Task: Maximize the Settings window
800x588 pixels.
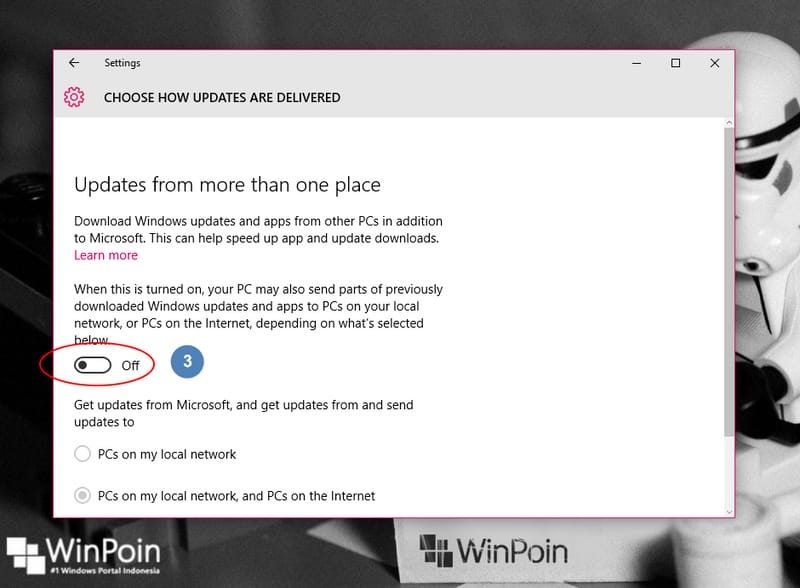Action: point(676,63)
